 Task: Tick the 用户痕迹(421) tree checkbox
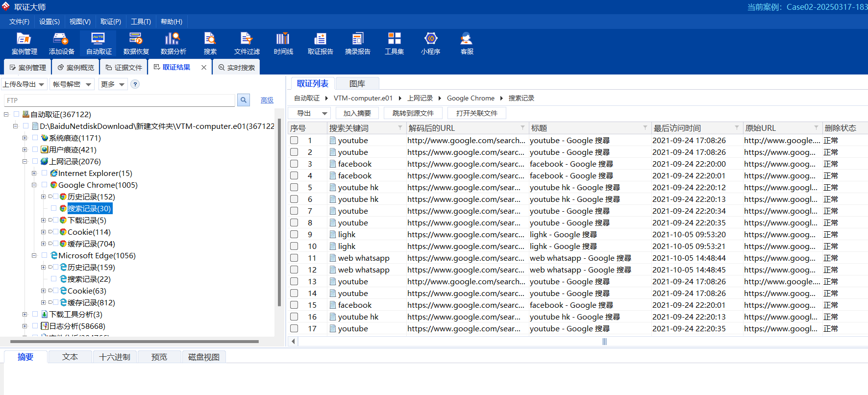click(x=35, y=150)
